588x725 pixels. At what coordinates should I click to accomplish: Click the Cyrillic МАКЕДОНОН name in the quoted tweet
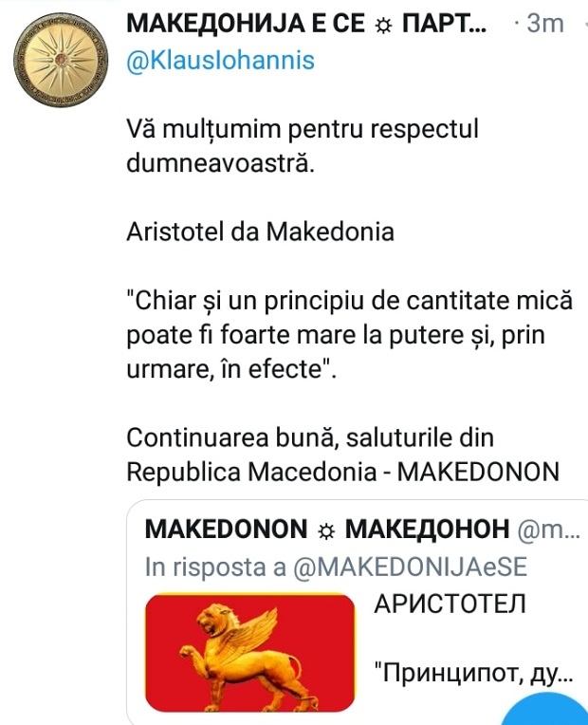click(427, 530)
